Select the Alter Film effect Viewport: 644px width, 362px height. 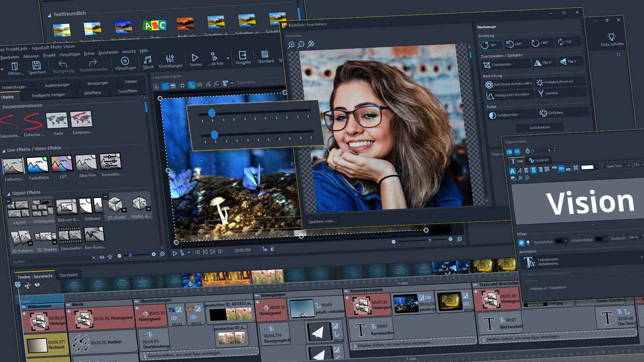[x=86, y=163]
